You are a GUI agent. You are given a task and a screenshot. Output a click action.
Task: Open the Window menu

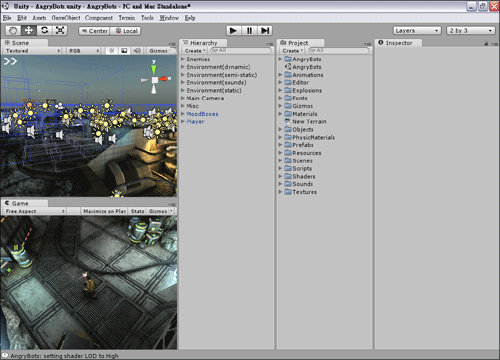(x=169, y=18)
